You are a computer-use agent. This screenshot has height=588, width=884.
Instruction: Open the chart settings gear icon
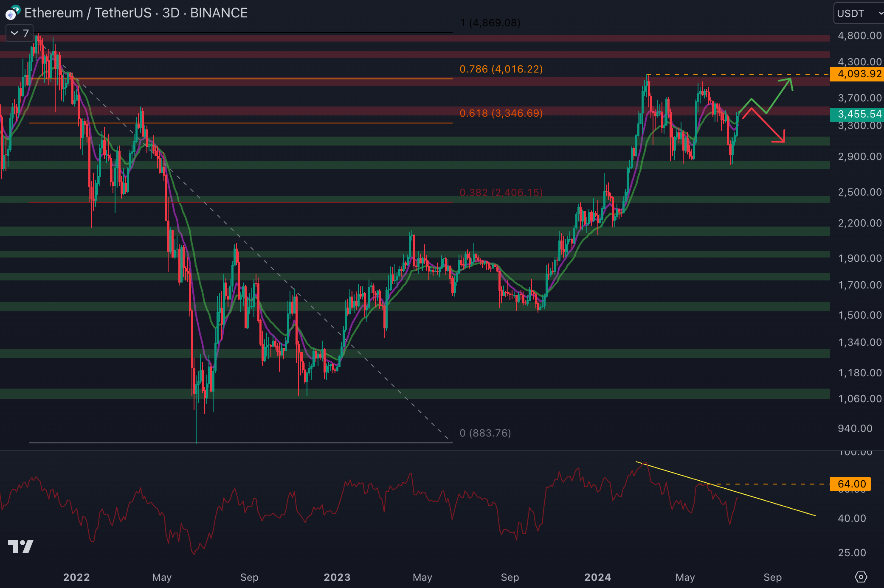pyautogui.click(x=861, y=577)
